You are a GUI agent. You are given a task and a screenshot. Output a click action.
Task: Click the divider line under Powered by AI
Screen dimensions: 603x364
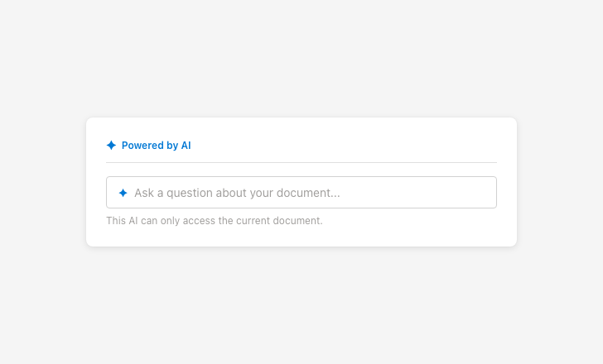pyautogui.click(x=301, y=163)
